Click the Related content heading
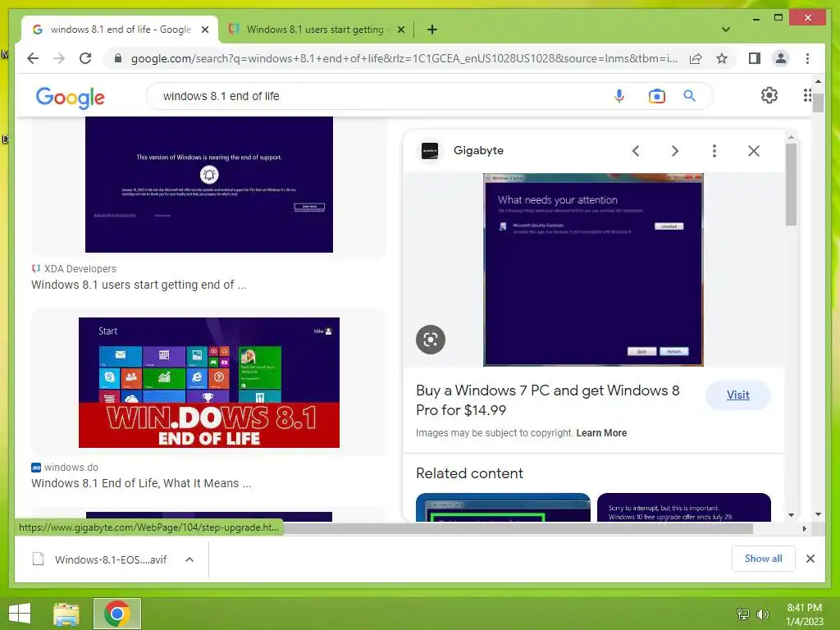840x630 pixels. pyautogui.click(x=469, y=473)
